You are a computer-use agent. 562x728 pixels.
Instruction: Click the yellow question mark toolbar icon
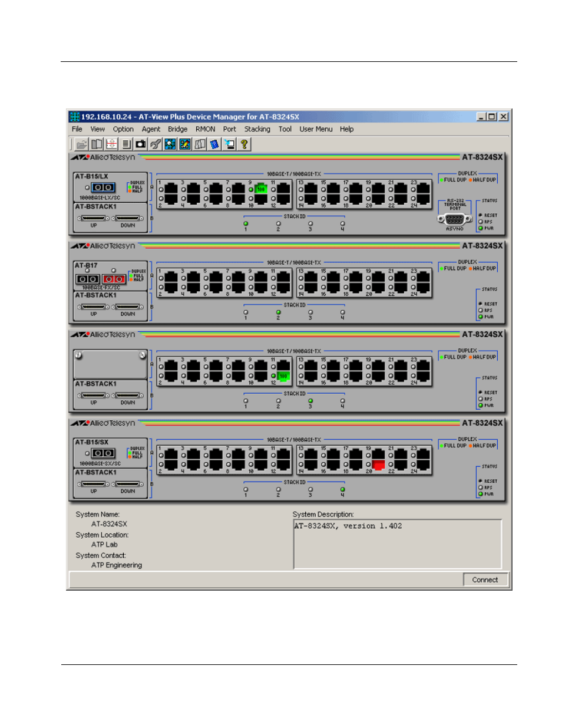(244, 144)
